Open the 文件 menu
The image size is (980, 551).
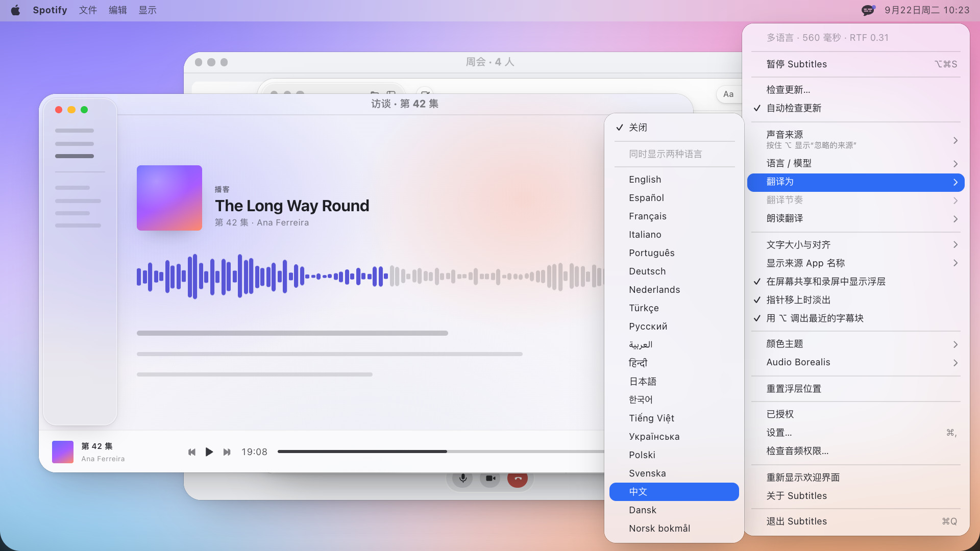(x=88, y=10)
